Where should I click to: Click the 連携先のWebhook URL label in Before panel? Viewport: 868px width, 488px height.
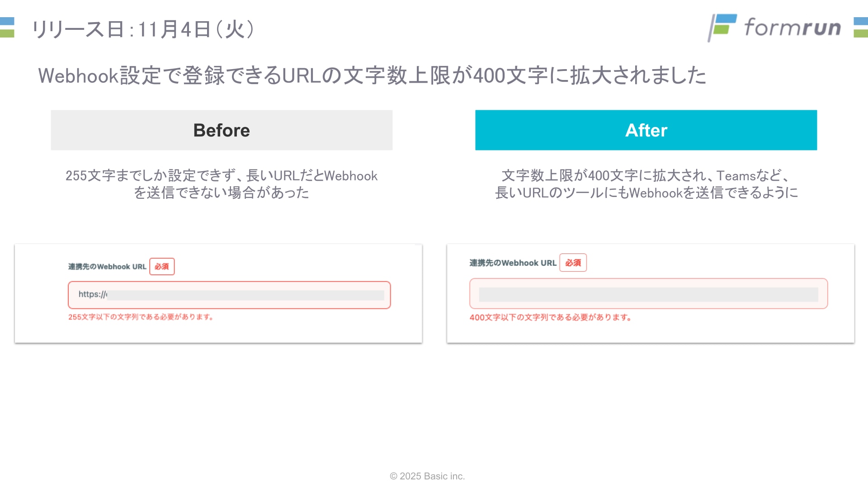(107, 267)
